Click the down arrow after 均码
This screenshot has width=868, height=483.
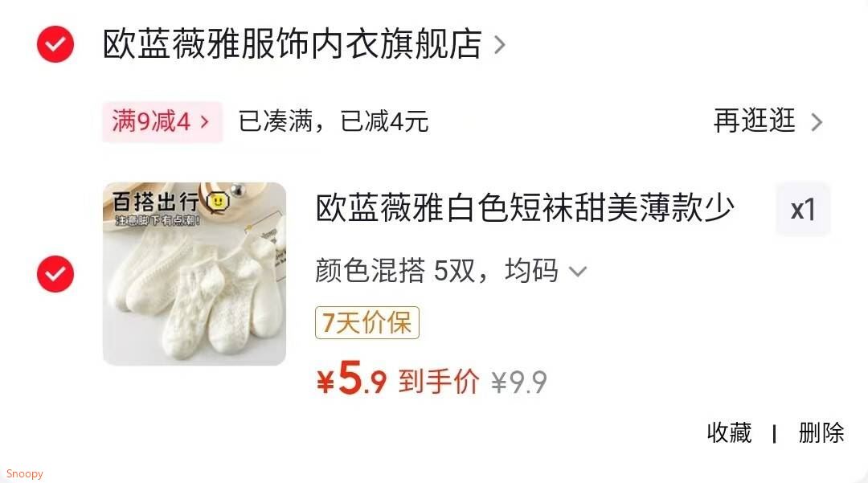point(577,272)
